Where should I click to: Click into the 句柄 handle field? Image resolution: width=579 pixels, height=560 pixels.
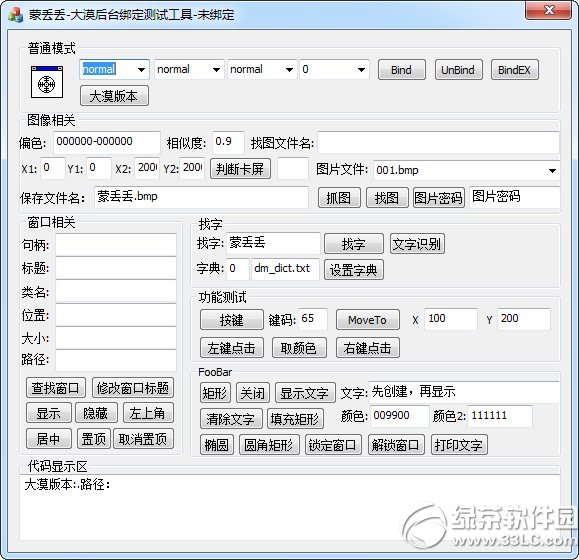[x=116, y=245]
